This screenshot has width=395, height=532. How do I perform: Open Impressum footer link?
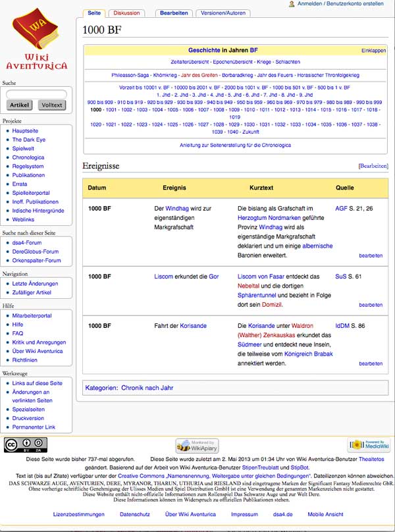(x=244, y=514)
